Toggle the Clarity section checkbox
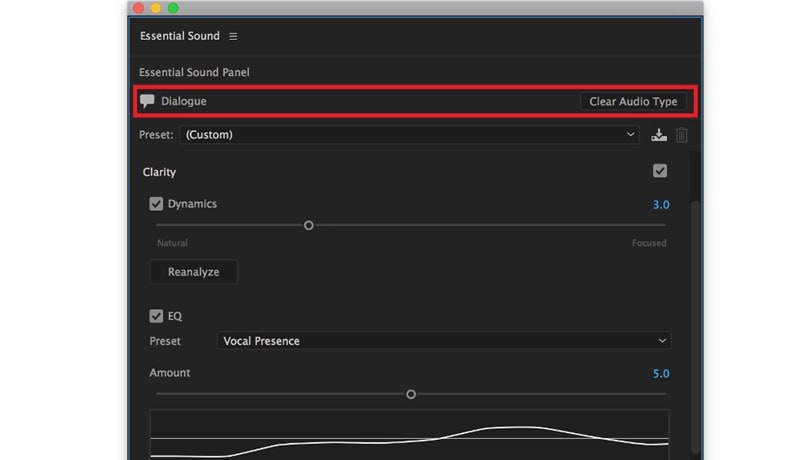The width and height of the screenshot is (800, 460). 660,171
